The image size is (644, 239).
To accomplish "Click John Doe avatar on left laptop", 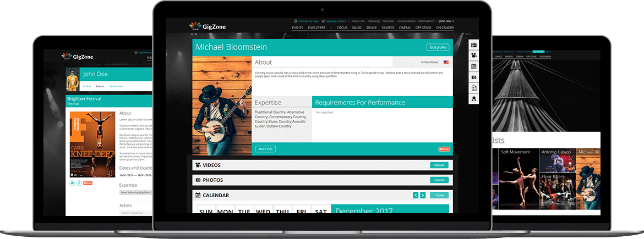I will (x=72, y=80).
